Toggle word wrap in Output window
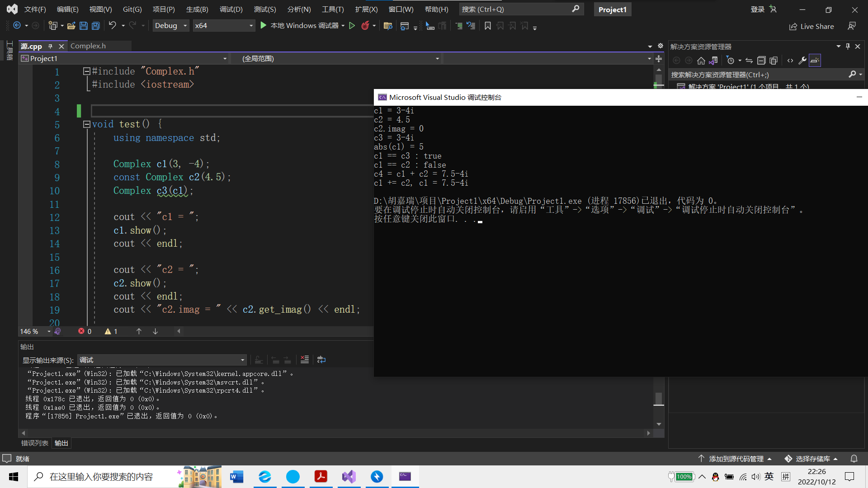Screen dimensions: 868x488 tap(321, 360)
